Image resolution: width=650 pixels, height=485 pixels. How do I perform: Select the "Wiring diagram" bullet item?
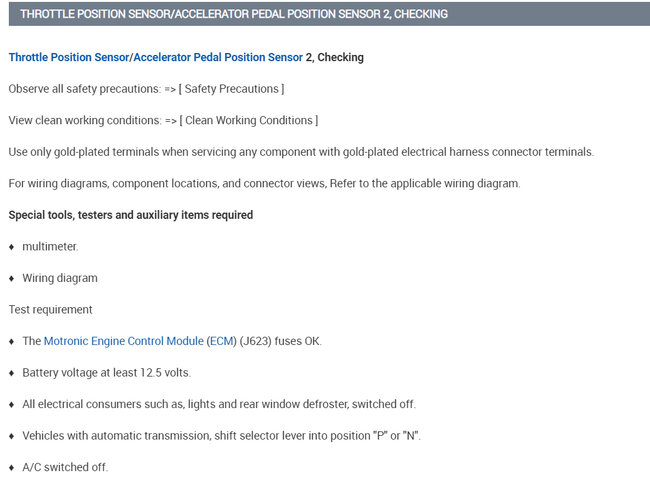click(60, 278)
